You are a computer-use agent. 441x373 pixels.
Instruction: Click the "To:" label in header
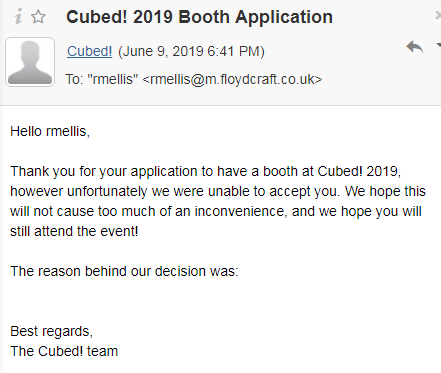click(74, 79)
